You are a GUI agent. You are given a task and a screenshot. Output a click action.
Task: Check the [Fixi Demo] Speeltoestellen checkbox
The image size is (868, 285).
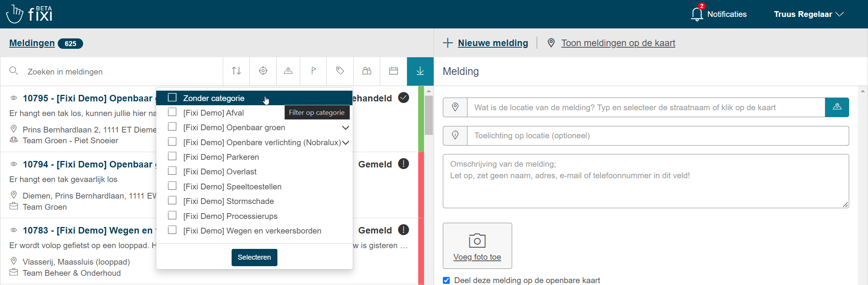[172, 186]
